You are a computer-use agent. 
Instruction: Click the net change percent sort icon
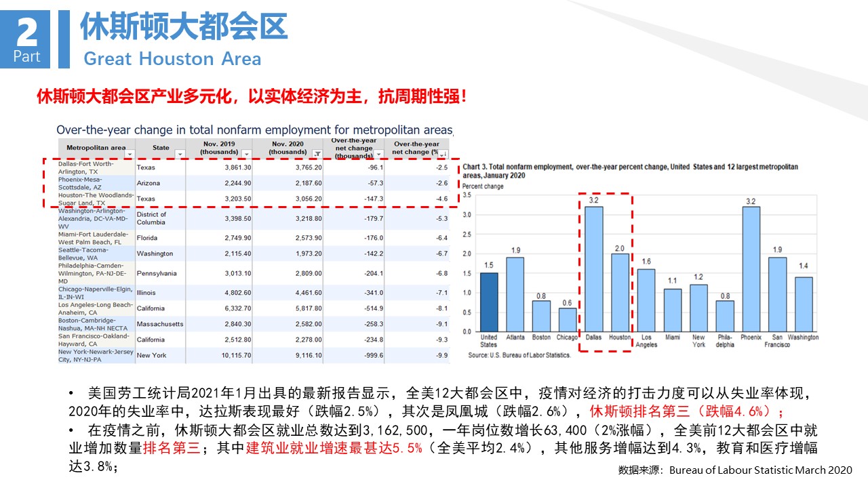tap(442, 155)
